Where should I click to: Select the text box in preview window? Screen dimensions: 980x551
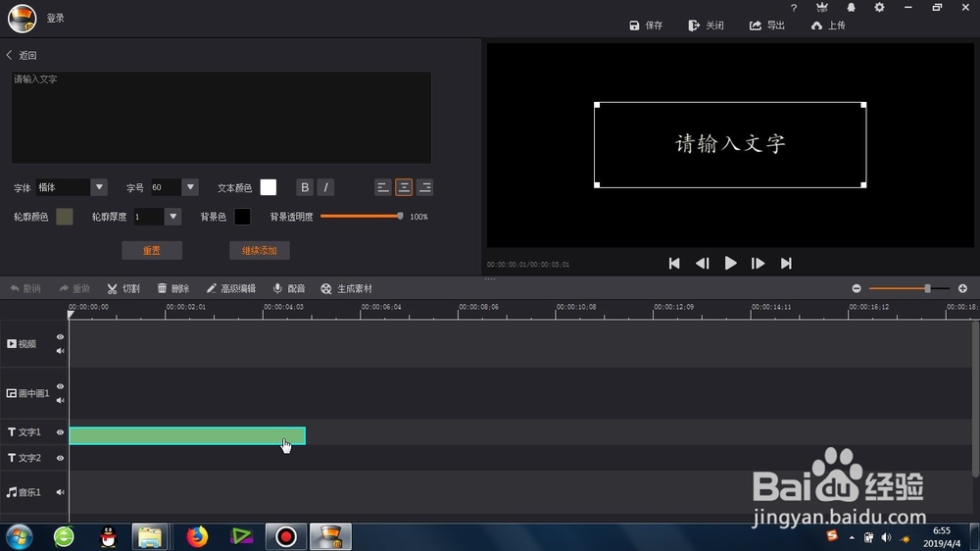730,144
